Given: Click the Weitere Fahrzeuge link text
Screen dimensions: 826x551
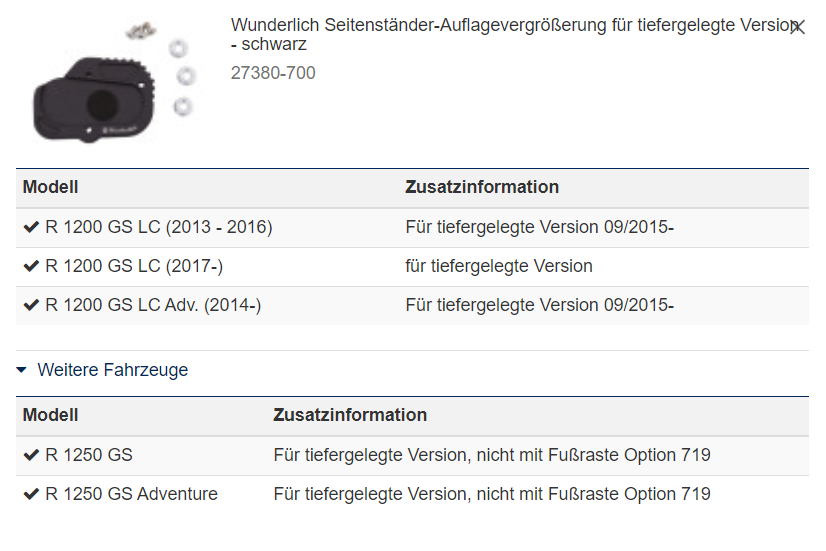Looking at the screenshot, I should coord(112,370).
